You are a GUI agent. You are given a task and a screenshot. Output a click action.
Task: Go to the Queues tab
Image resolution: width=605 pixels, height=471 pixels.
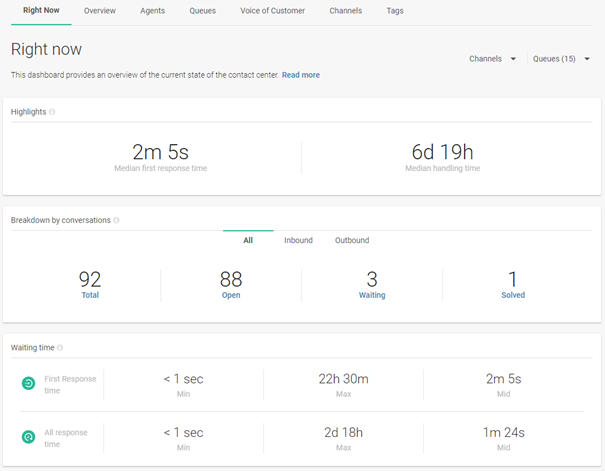202,11
